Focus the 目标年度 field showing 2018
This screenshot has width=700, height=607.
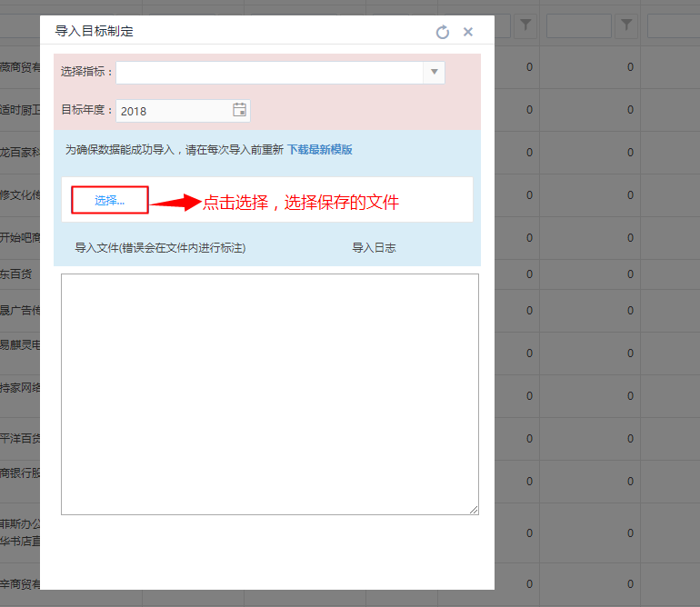coord(173,111)
